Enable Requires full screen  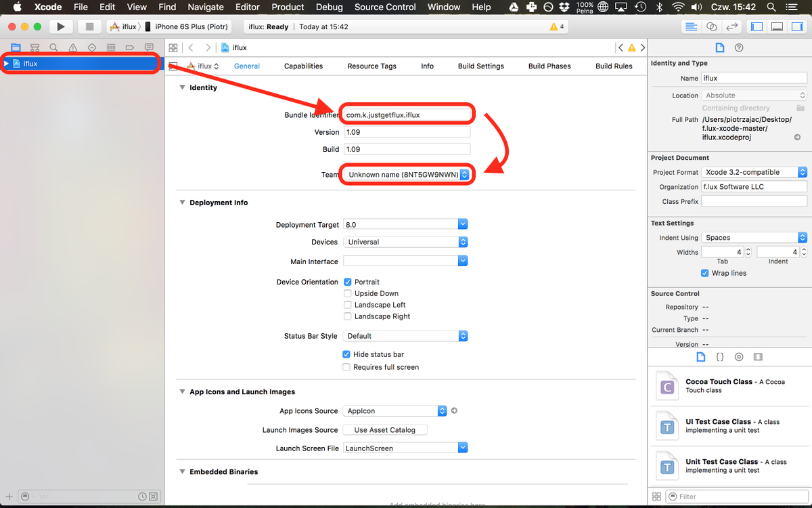coord(346,367)
